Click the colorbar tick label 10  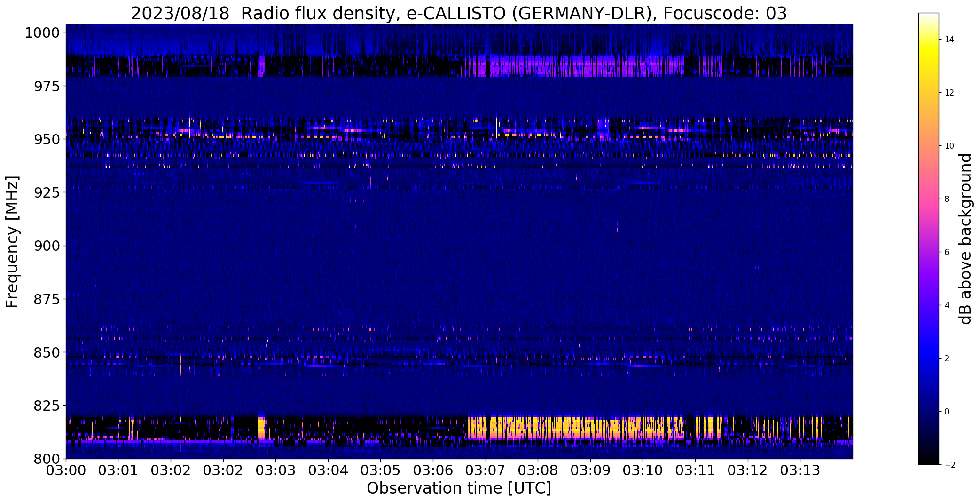coord(949,146)
